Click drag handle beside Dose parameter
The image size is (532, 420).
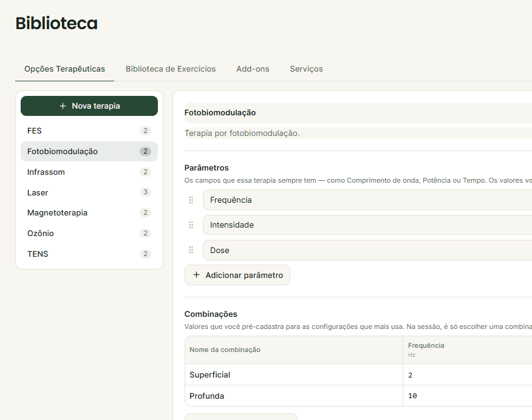tap(191, 250)
